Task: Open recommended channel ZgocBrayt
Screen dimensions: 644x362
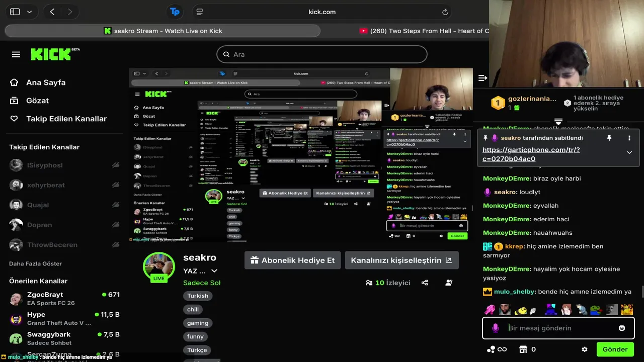Action: [64, 299]
